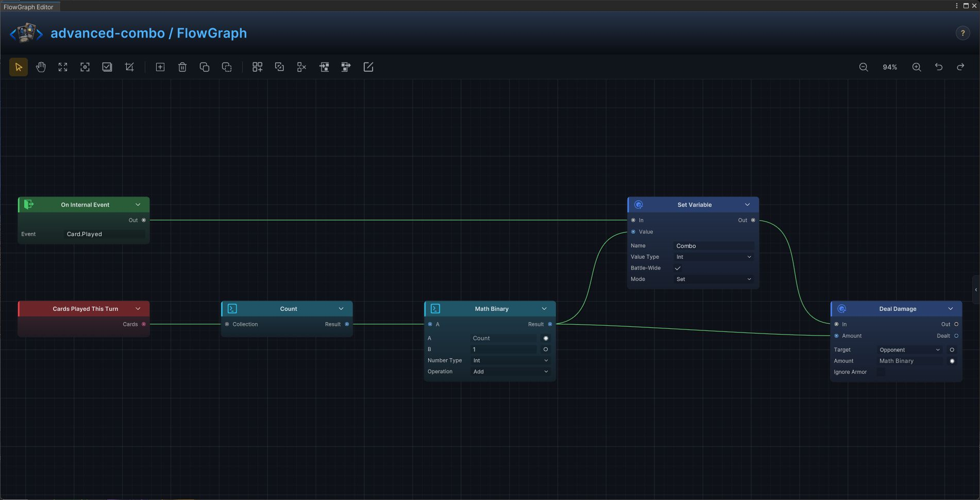
Task: Collapse the On Internal Event node
Action: (x=138, y=205)
